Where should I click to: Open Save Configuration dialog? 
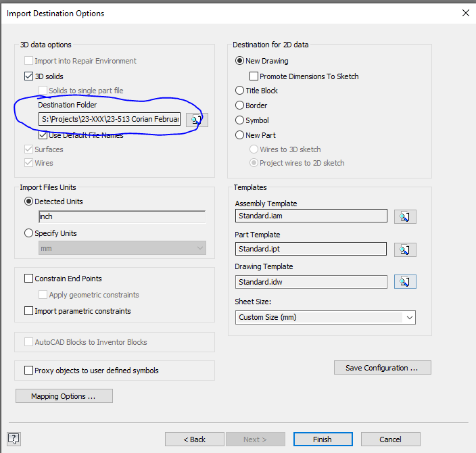[382, 368]
